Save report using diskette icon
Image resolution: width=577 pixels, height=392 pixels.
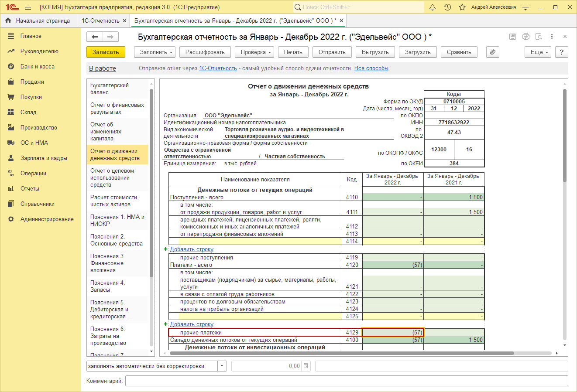(x=512, y=37)
